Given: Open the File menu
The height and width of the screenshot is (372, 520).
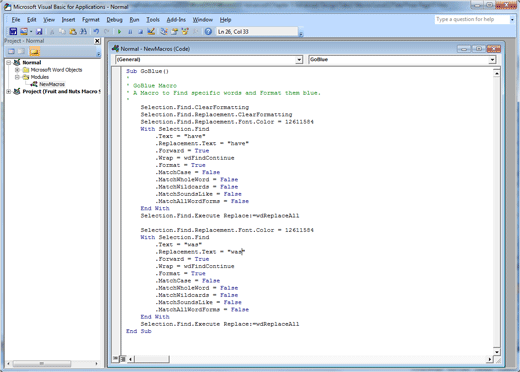Looking at the screenshot, I should coord(16,20).
